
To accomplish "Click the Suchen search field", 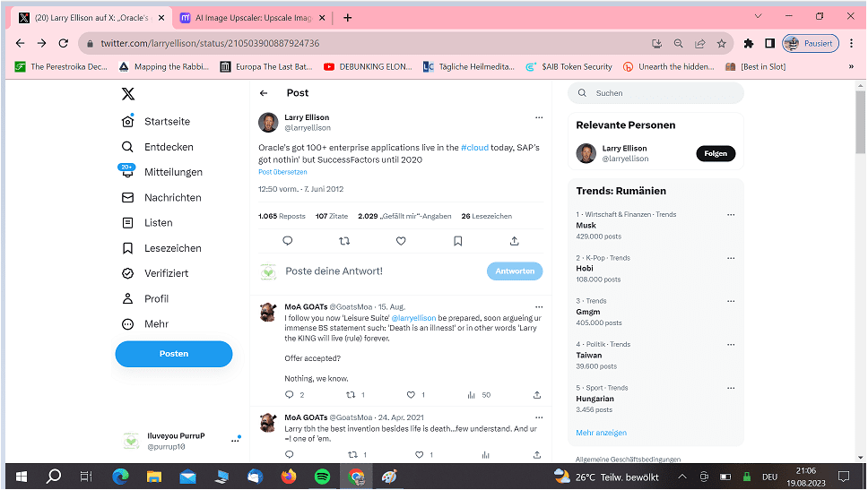I will click(x=664, y=93).
